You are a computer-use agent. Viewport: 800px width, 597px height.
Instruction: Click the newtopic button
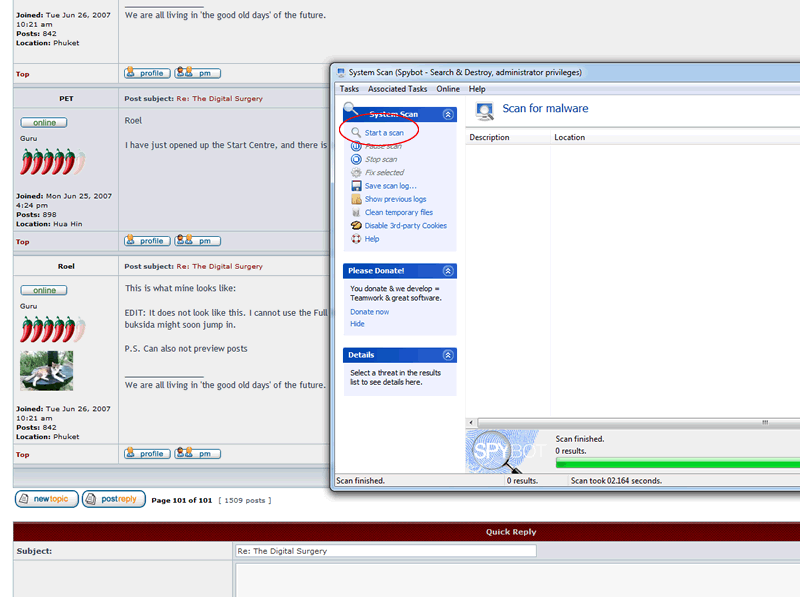click(46, 499)
